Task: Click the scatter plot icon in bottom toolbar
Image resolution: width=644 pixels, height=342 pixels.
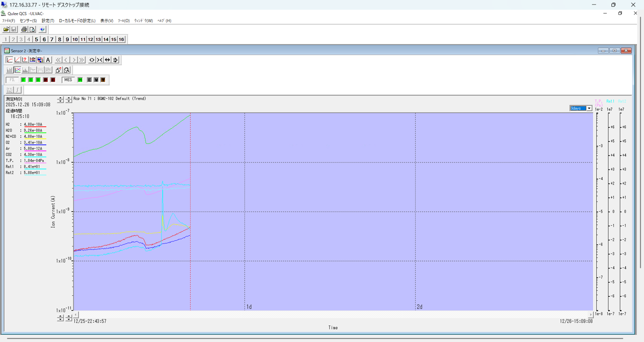Action: point(10,90)
